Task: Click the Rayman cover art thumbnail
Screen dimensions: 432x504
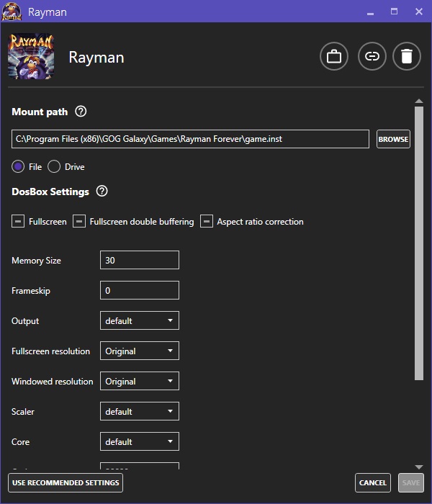Action: coord(31,56)
